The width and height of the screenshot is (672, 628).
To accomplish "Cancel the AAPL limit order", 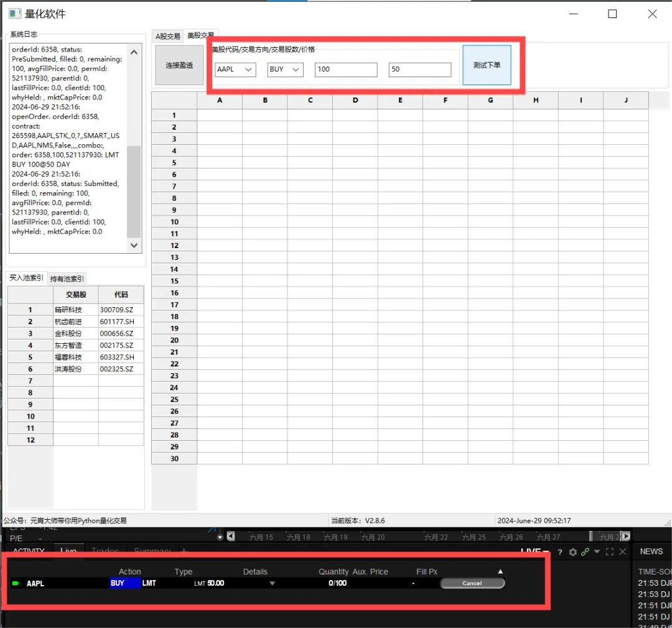I will click(472, 583).
